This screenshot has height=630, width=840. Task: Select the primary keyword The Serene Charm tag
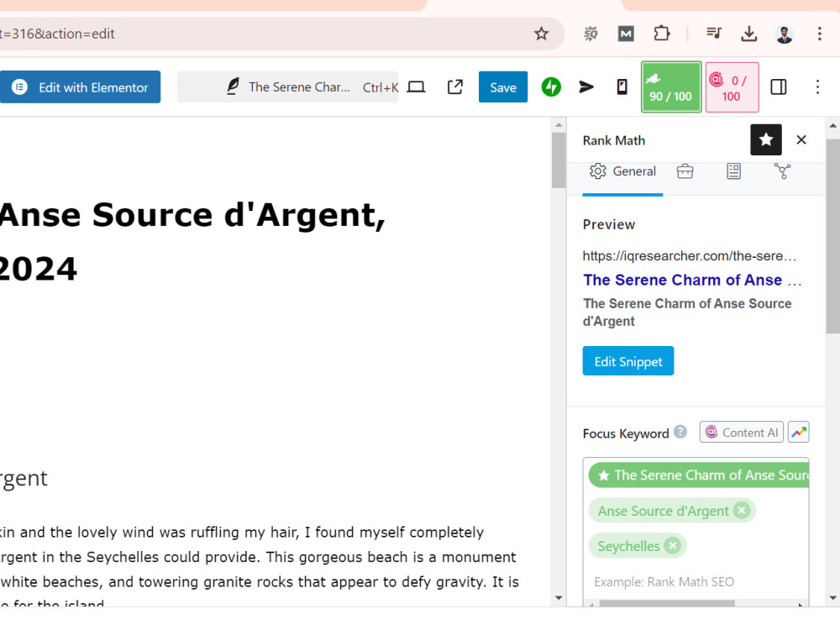coord(699,475)
